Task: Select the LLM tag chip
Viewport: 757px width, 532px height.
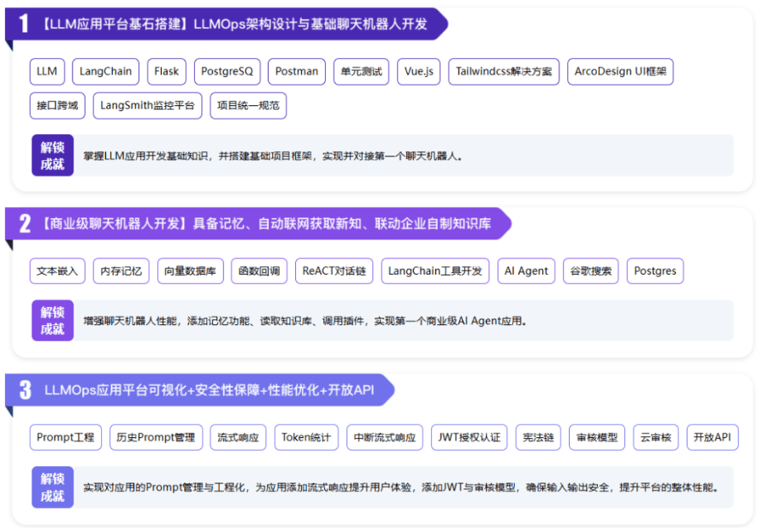Action: pos(47,72)
